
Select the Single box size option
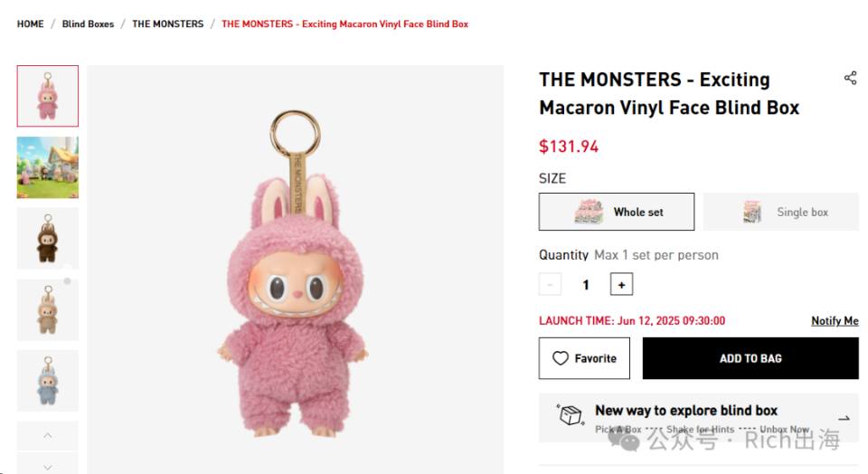click(780, 212)
